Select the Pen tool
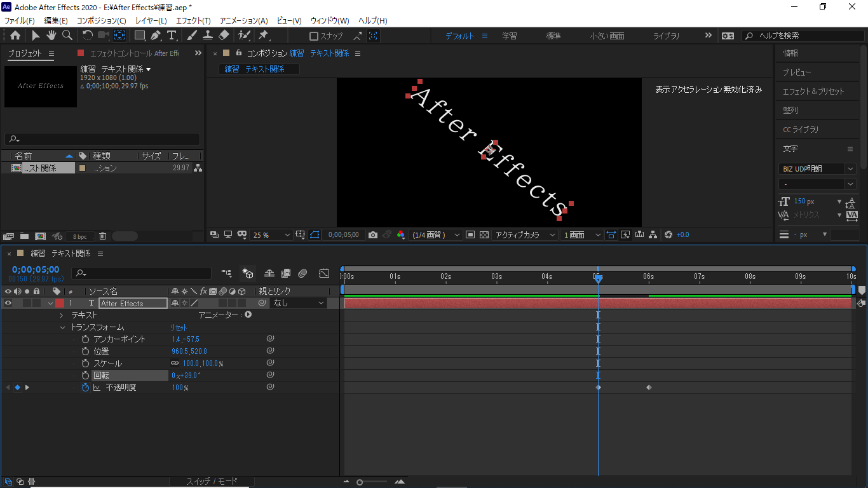The image size is (868, 488). point(156,36)
